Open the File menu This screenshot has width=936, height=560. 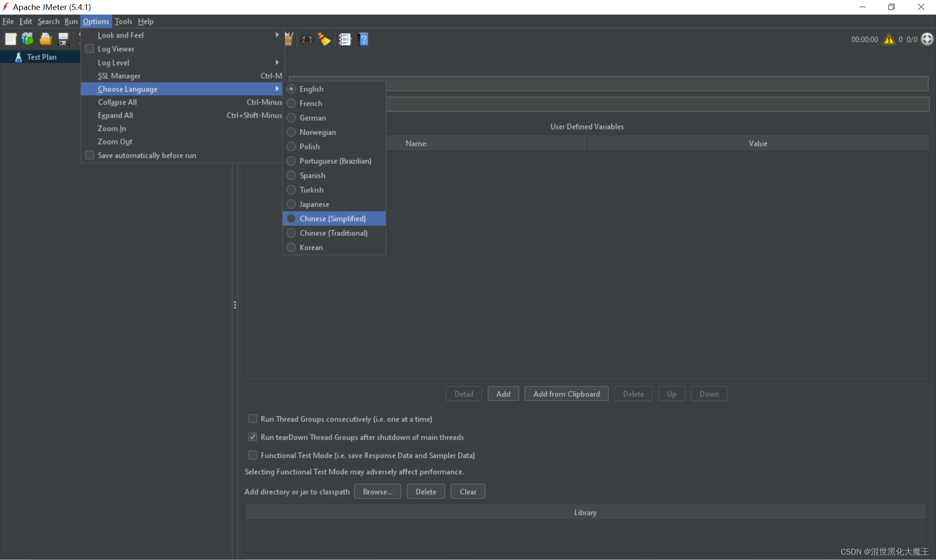coord(8,21)
